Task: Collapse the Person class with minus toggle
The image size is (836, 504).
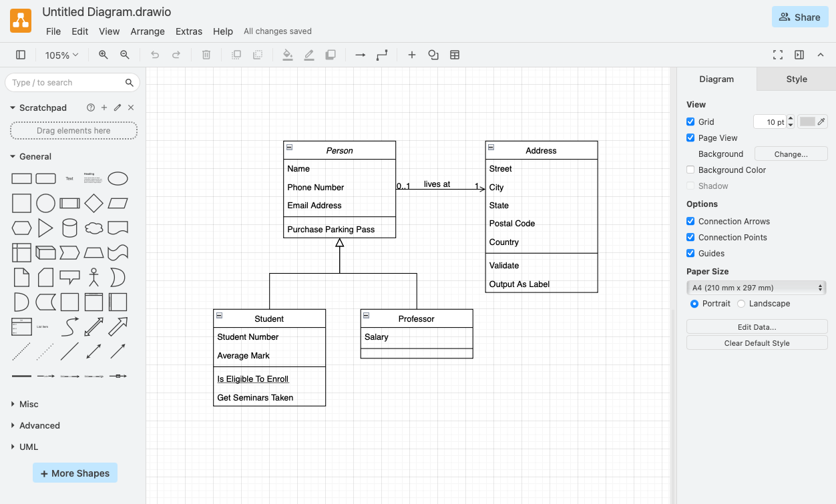Action: pos(290,147)
